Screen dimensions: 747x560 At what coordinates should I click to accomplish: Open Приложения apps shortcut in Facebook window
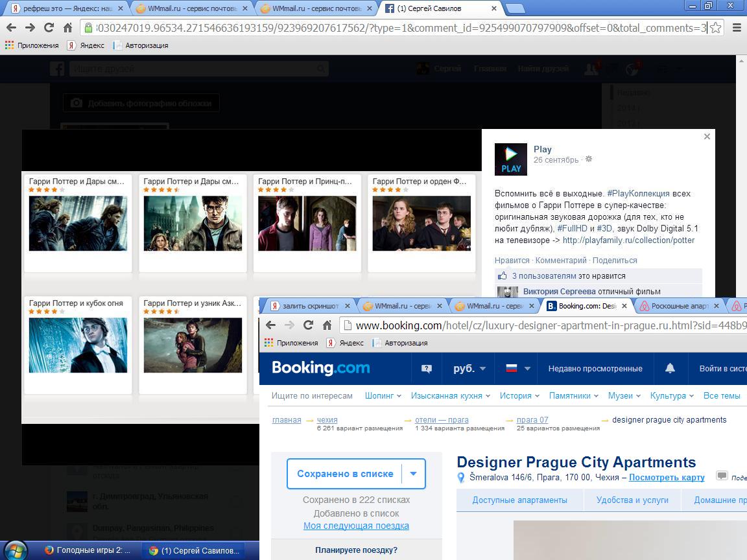click(32, 45)
